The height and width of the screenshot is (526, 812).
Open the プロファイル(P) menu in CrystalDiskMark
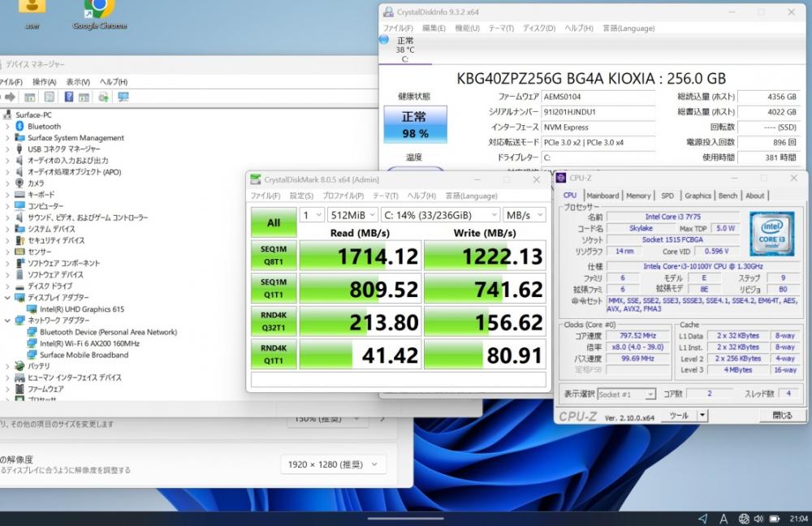coord(343,196)
